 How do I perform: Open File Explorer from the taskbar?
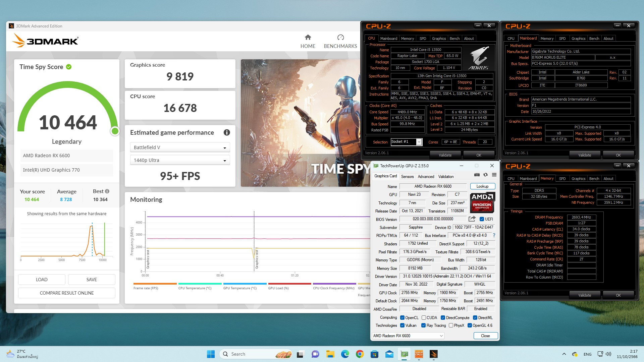[x=330, y=354]
